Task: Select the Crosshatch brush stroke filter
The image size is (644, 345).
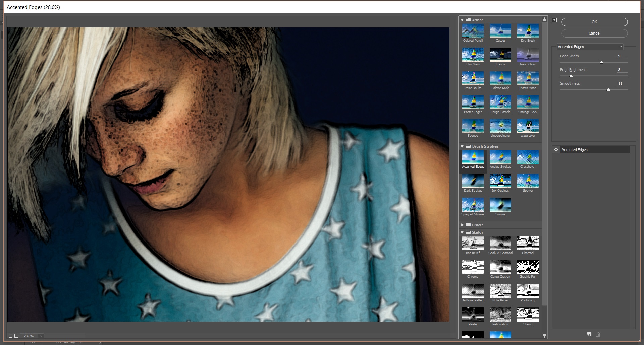Action: pos(528,157)
